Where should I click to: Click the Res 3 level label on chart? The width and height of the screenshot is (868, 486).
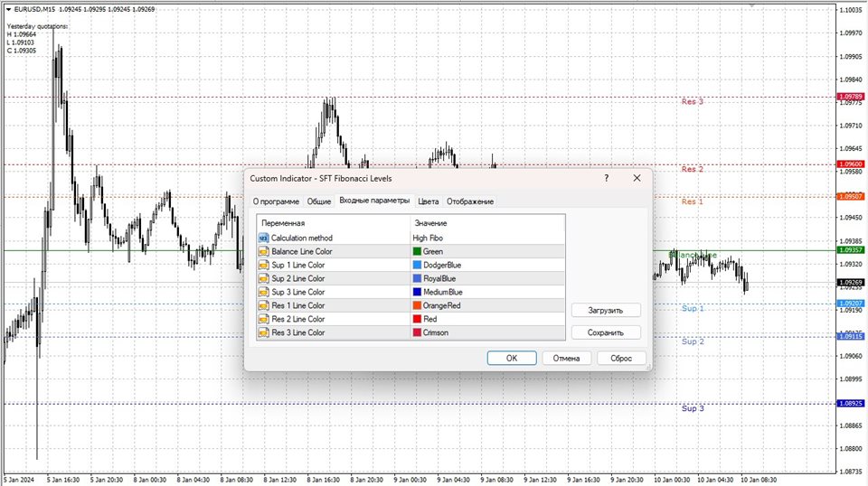tap(692, 102)
